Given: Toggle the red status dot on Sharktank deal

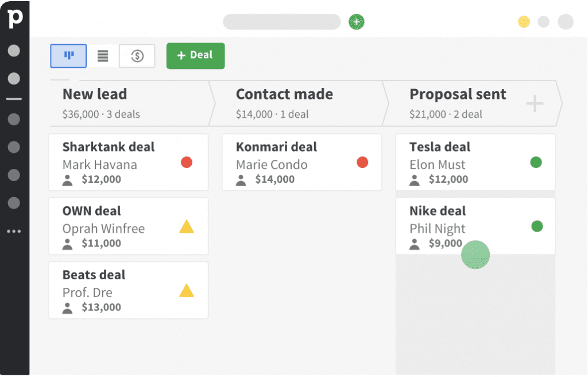Looking at the screenshot, I should 186,162.
